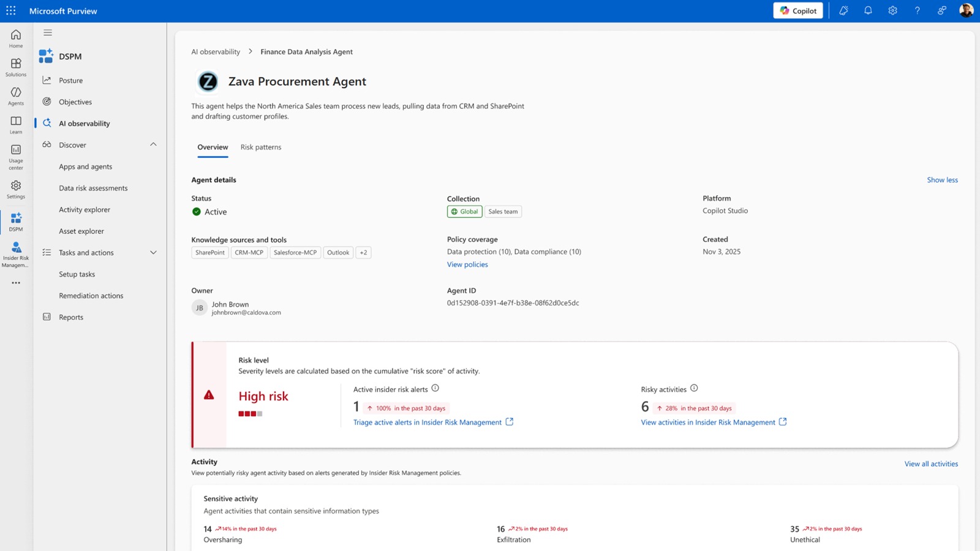Click the Copilot button
980x551 pixels.
click(x=798, y=10)
